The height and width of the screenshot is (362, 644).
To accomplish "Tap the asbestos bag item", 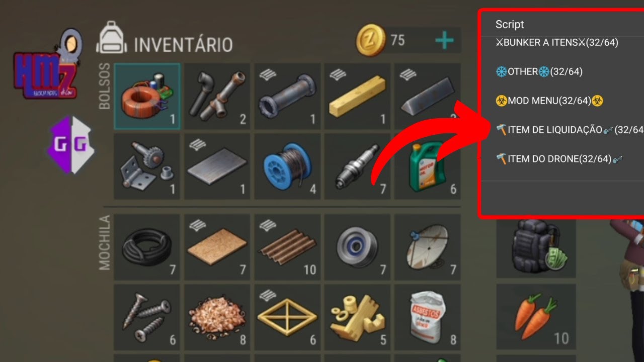I will pos(427,317).
